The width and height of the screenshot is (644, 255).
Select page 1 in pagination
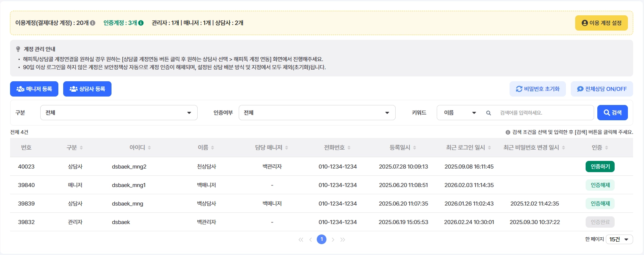coord(322,239)
